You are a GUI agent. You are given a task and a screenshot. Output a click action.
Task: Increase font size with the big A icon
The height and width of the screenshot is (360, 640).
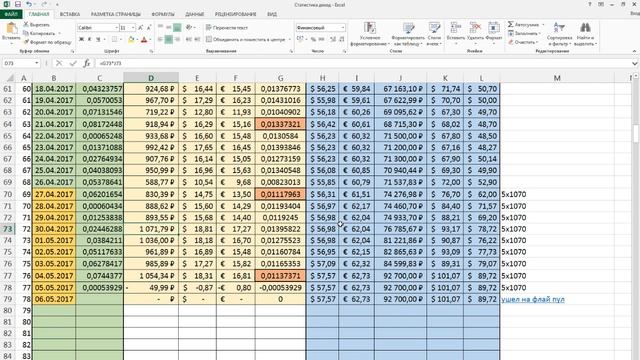140,27
